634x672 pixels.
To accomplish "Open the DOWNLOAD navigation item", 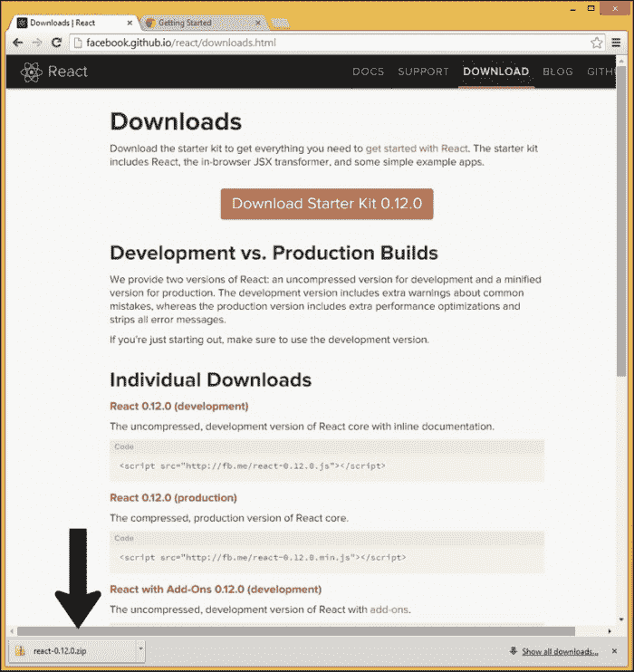I will tap(496, 72).
